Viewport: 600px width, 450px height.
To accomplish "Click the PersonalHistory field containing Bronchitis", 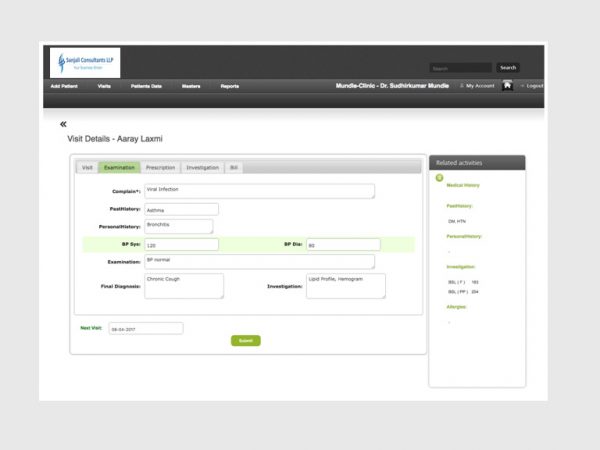I will point(179,226).
